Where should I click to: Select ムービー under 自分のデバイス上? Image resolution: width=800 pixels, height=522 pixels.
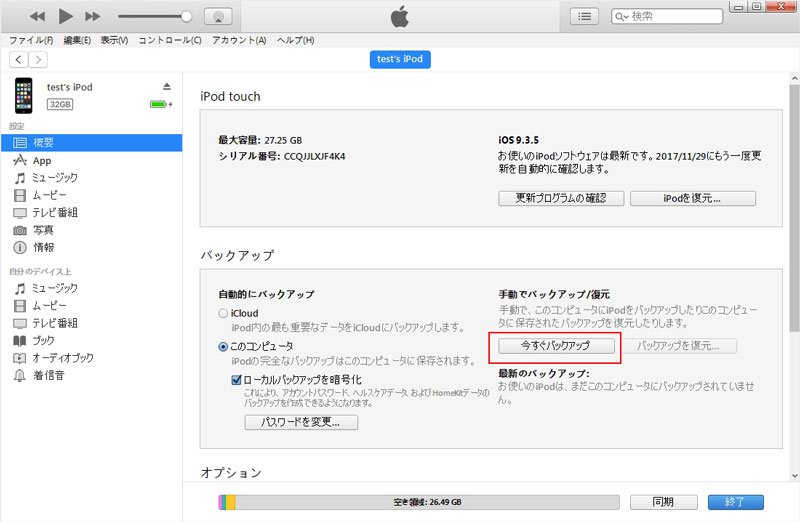coord(91,306)
